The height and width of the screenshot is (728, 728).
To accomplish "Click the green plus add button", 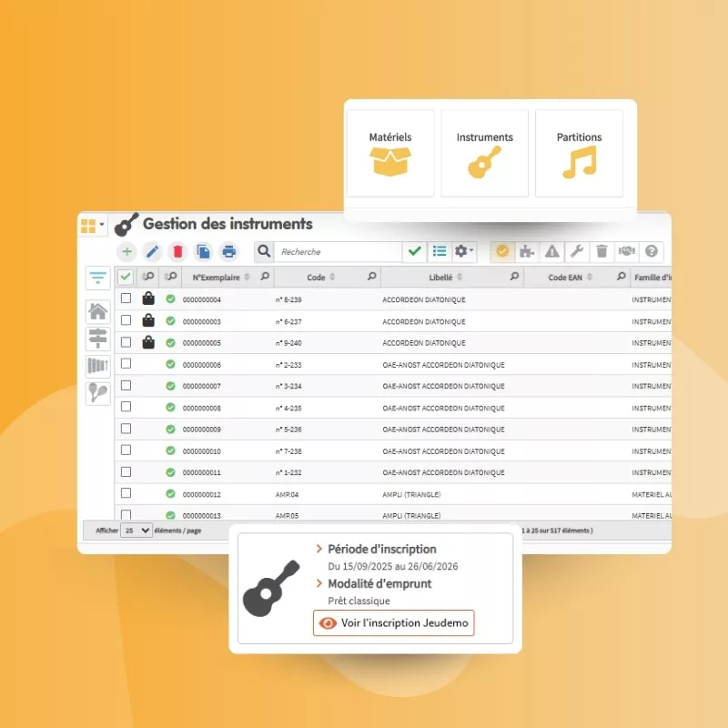I will (126, 252).
